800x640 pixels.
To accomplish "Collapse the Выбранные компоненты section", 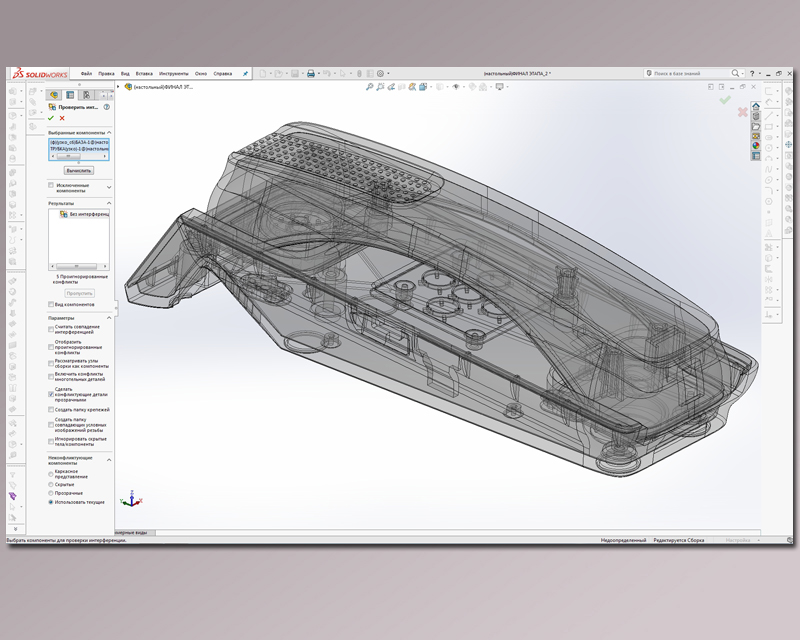I will 109,132.
